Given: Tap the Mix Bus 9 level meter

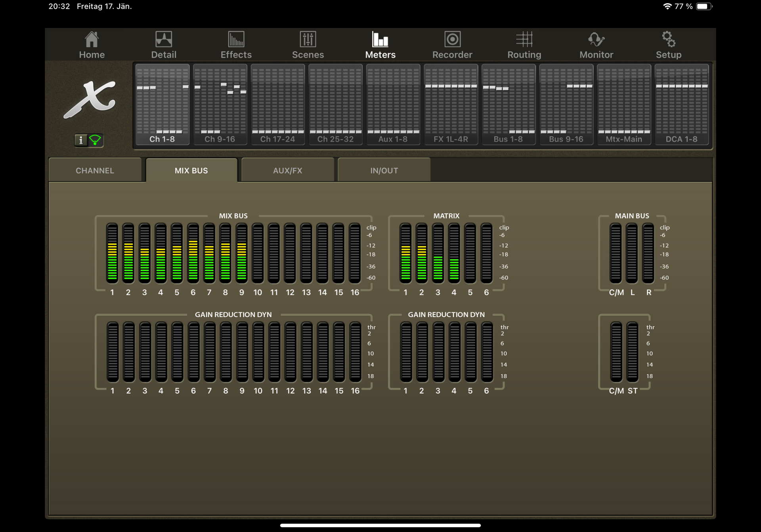Looking at the screenshot, I should (241, 253).
